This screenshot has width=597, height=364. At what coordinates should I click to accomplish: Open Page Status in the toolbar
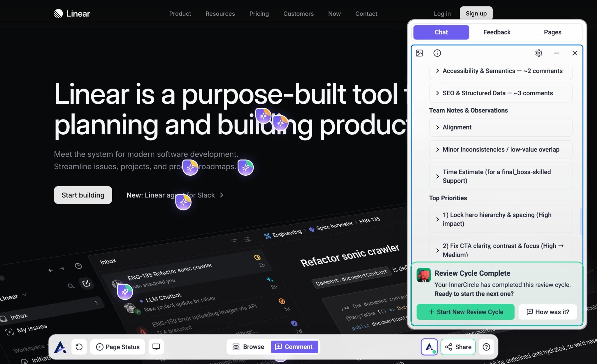click(x=118, y=347)
